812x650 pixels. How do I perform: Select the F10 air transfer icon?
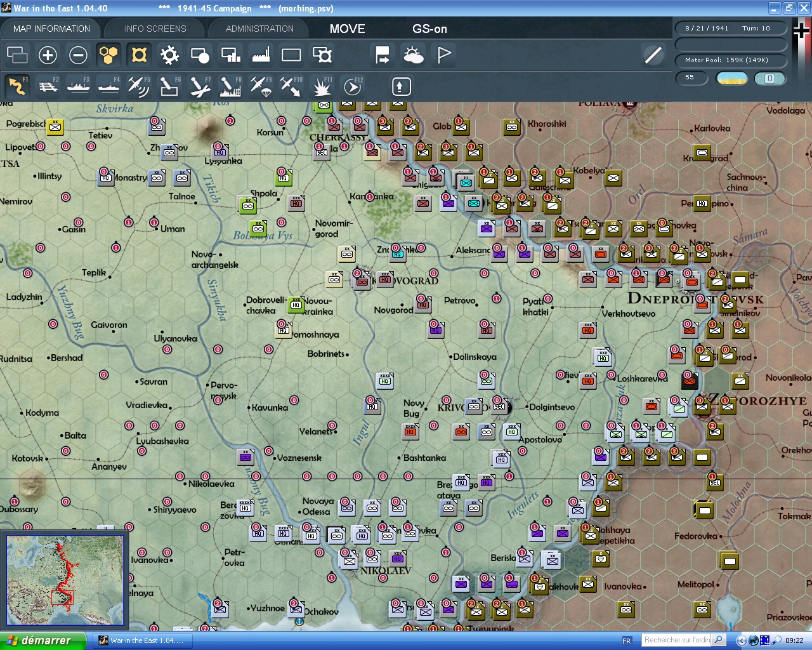291,86
